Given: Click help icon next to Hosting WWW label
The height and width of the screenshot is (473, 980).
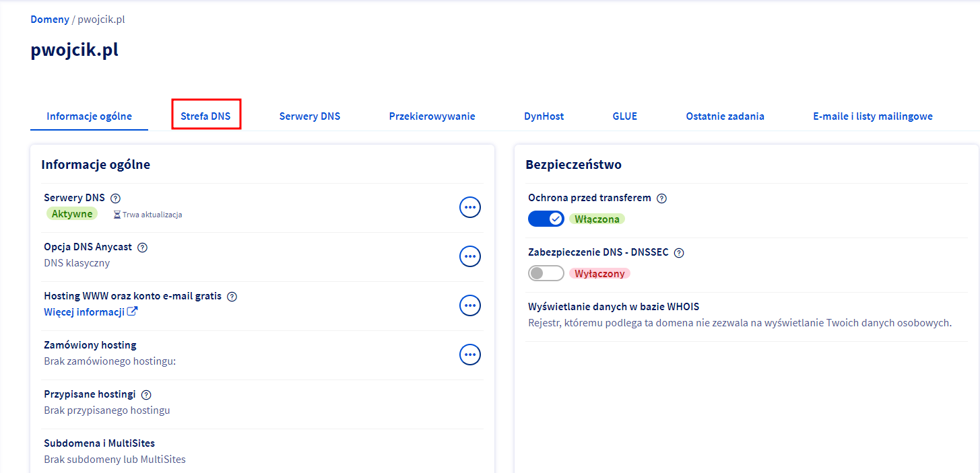Looking at the screenshot, I should 232,296.
